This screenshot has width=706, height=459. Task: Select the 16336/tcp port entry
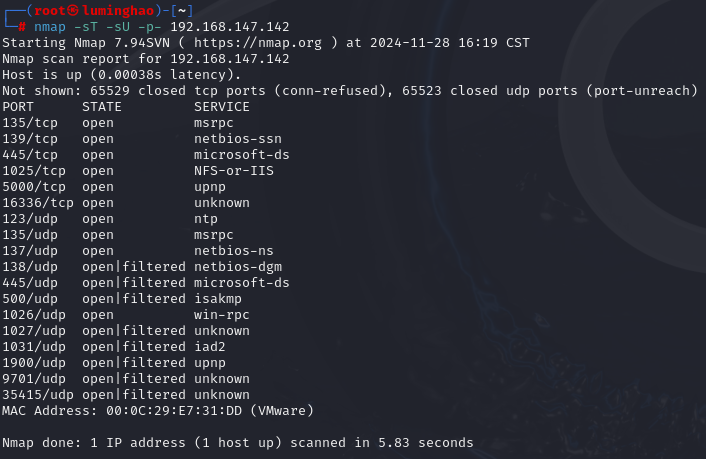point(38,203)
